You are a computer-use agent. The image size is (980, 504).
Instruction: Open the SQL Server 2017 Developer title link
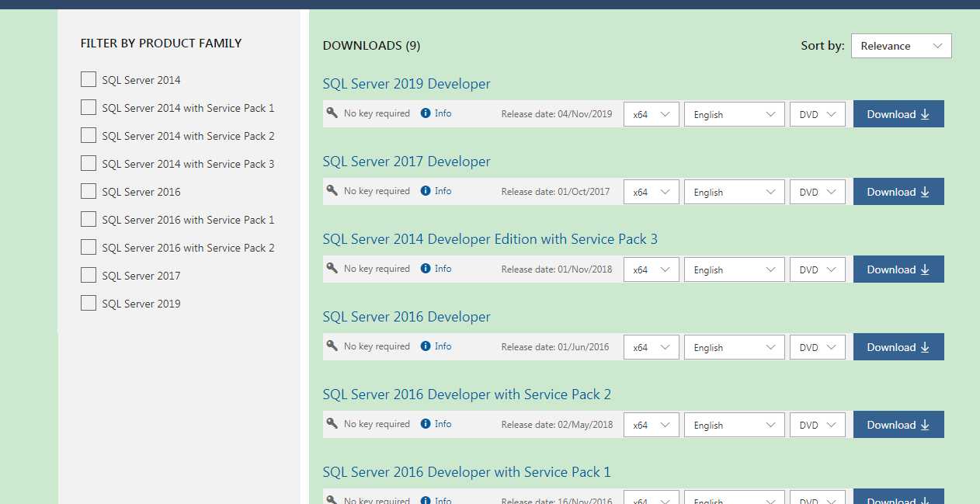(406, 162)
